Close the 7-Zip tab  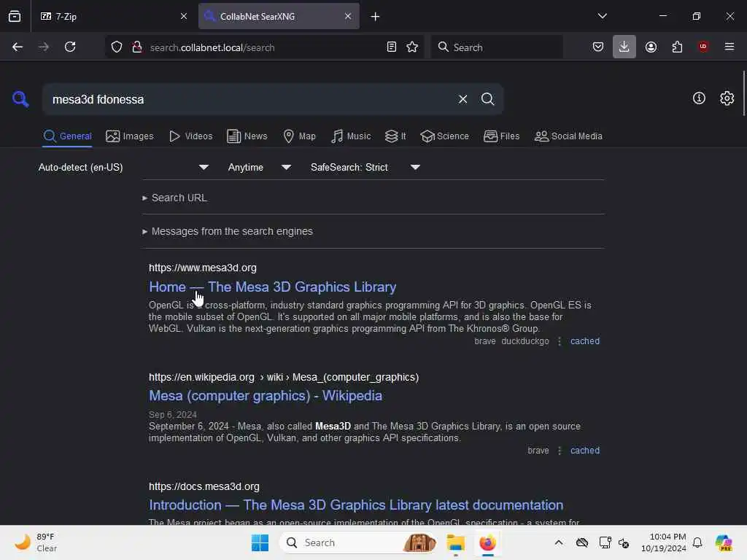(184, 16)
